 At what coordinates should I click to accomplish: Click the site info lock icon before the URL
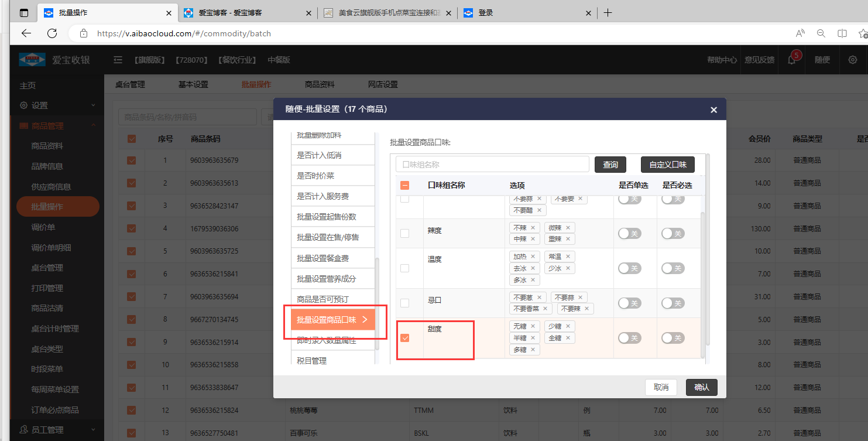click(84, 33)
